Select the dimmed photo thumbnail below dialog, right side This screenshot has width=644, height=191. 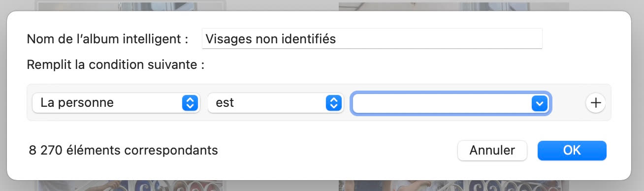click(x=454, y=185)
